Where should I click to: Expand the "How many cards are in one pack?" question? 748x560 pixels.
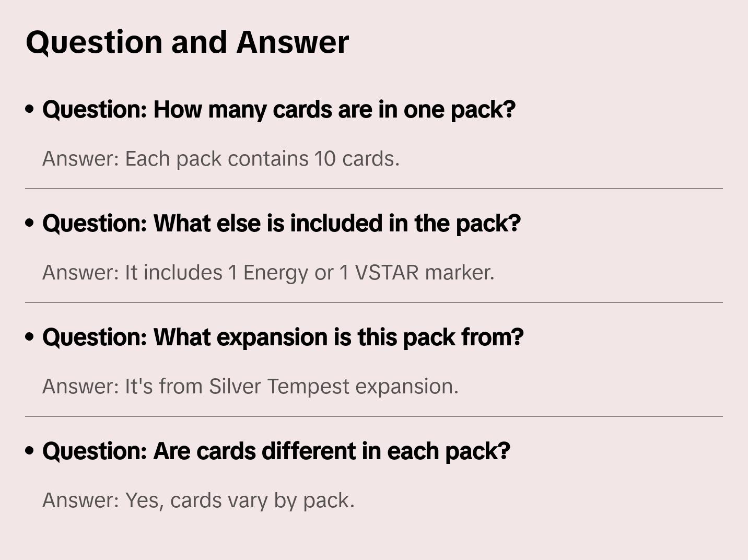point(279,110)
